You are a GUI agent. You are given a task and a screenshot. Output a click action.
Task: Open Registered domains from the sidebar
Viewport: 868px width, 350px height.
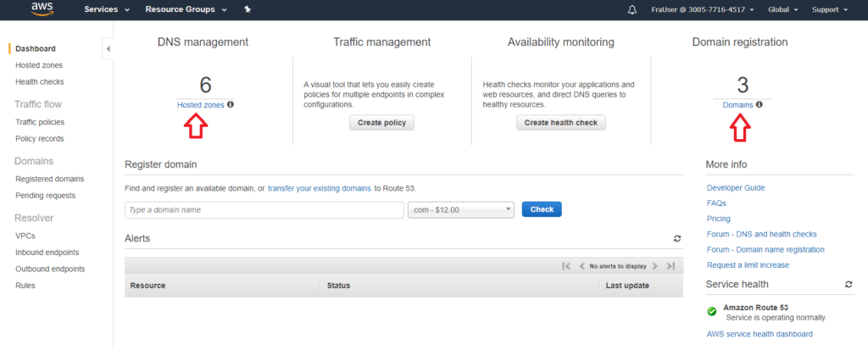49,179
